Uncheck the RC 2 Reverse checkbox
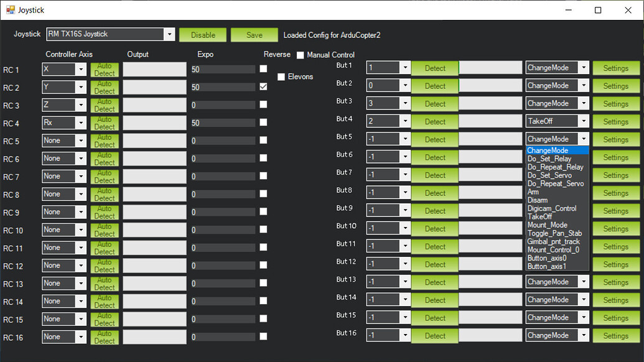 click(x=263, y=86)
